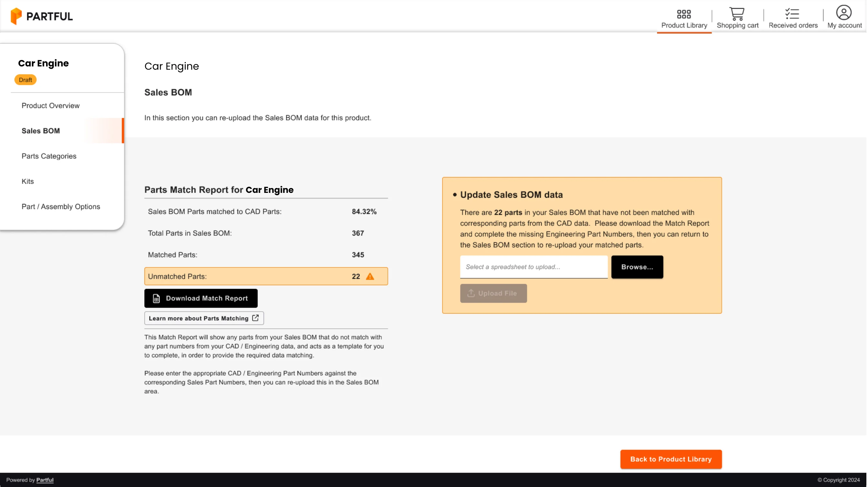Image resolution: width=868 pixels, height=487 pixels.
Task: Click the Upload File button
Action: pos(494,294)
